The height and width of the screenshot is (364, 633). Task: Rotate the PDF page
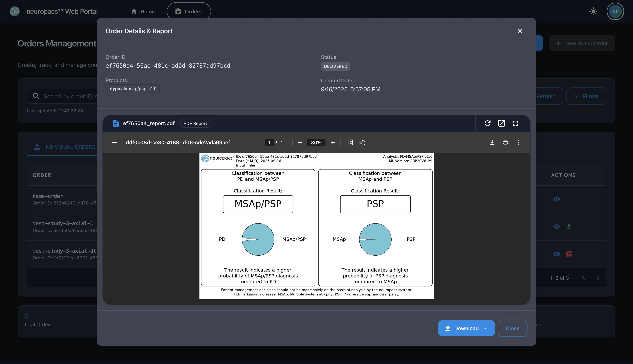coord(362,142)
